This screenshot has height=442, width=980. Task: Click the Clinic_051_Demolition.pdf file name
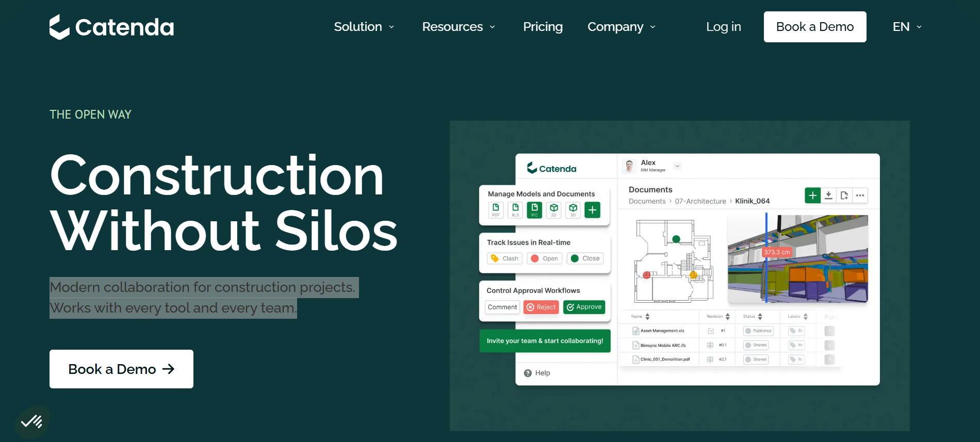pyautogui.click(x=665, y=359)
